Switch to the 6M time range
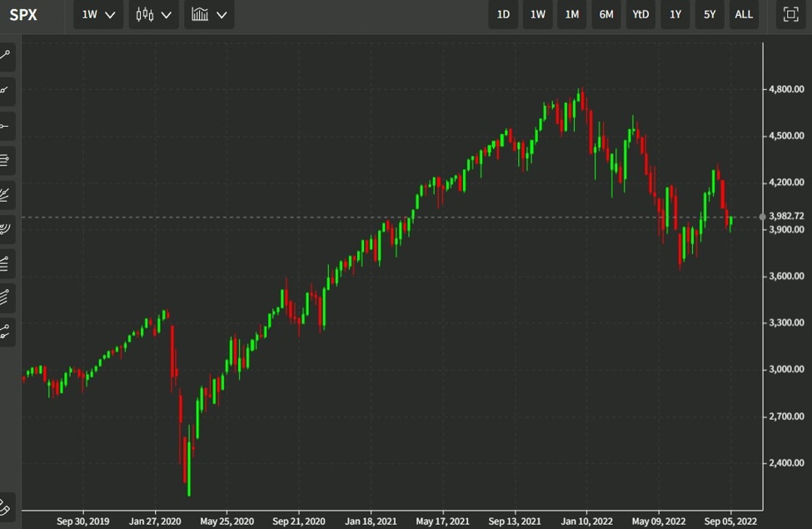The image size is (812, 529). 605,14
